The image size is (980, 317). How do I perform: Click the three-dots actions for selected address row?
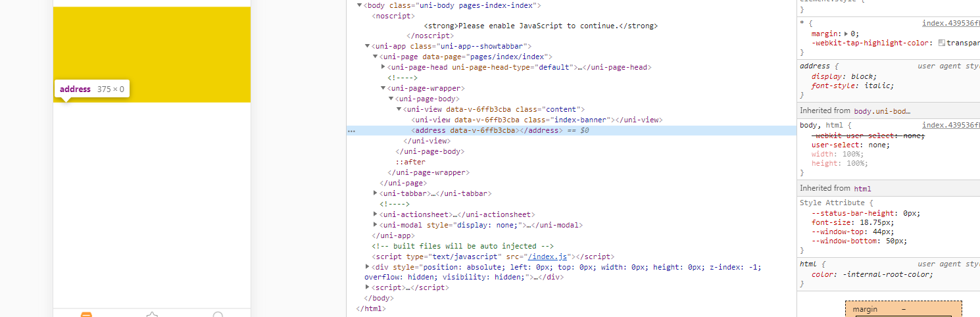[351, 131]
